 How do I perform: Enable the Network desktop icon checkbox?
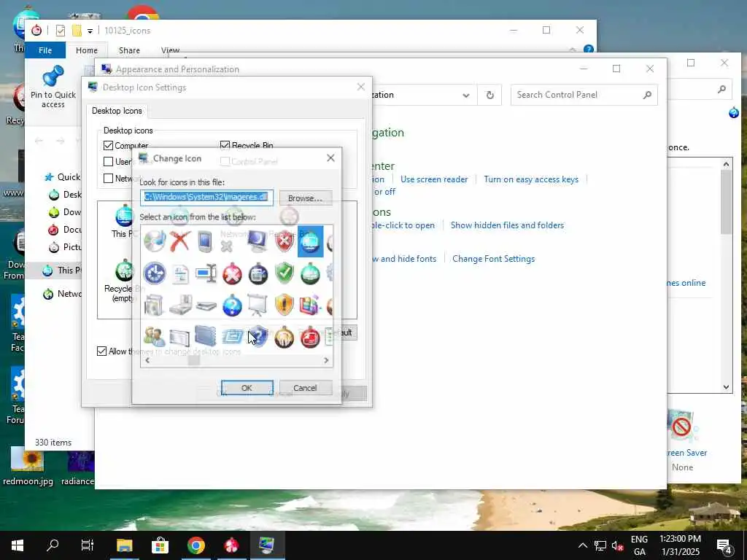coord(108,179)
